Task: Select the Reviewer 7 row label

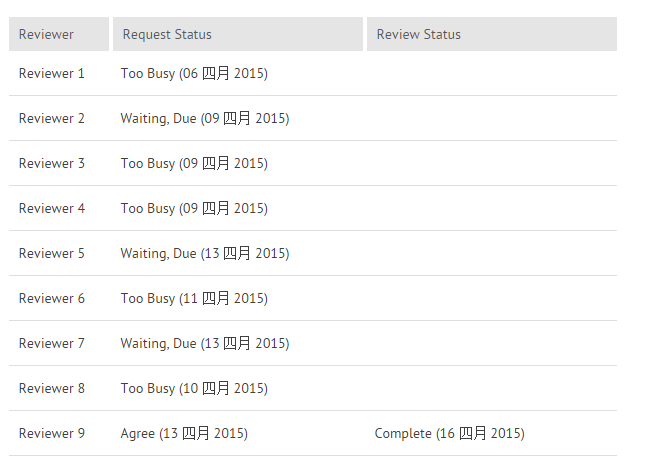Action: (52, 343)
